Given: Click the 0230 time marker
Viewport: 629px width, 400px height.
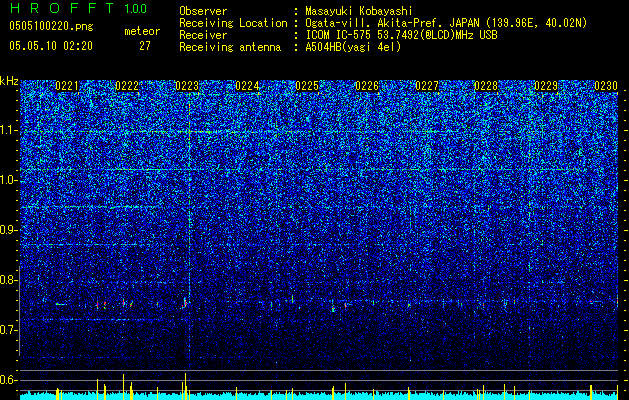Looking at the screenshot, I should click(x=606, y=86).
